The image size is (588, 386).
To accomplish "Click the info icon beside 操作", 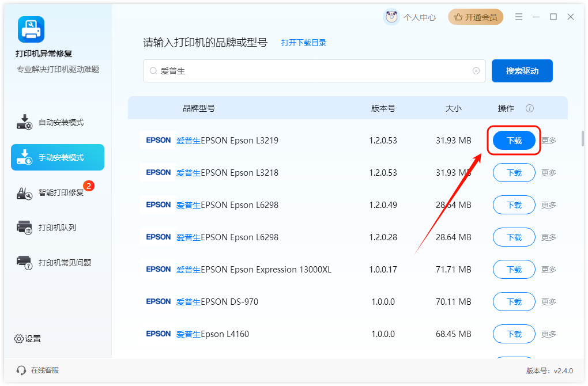I will coord(530,108).
